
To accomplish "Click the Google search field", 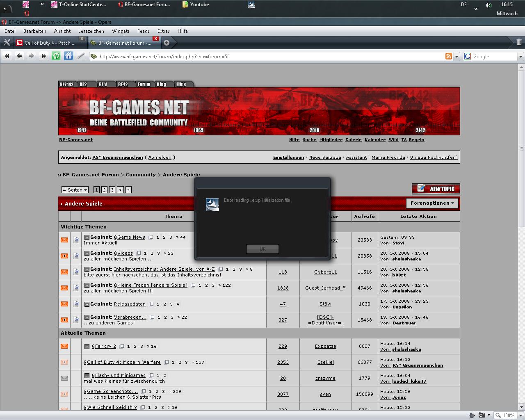I will click(494, 57).
